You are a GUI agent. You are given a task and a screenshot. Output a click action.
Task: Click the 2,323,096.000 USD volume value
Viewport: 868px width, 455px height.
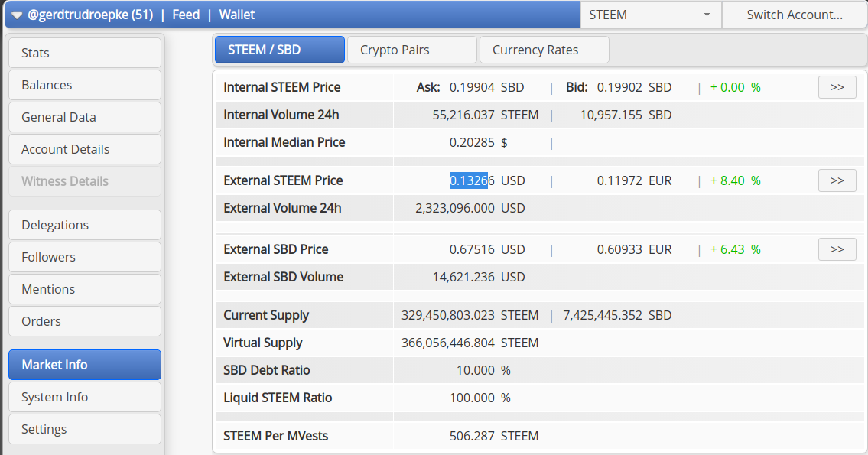470,208
